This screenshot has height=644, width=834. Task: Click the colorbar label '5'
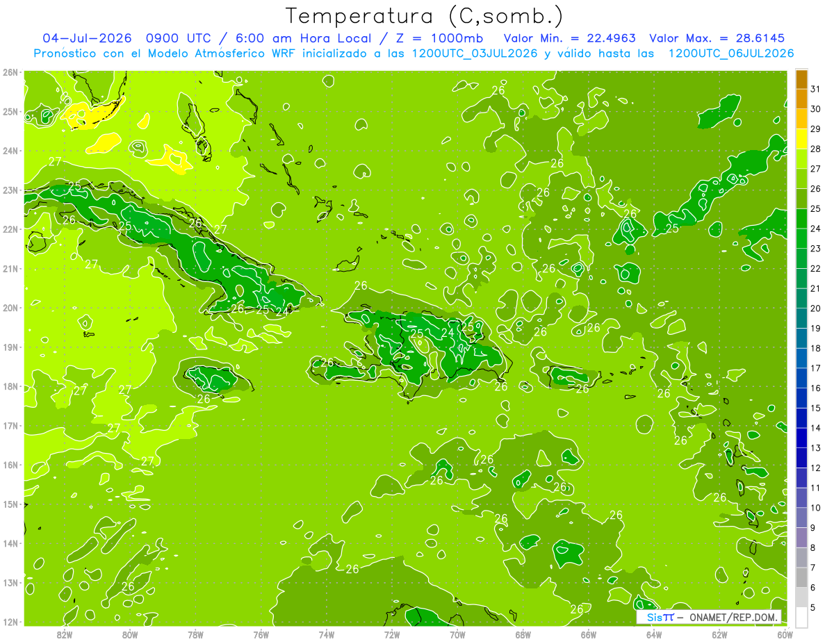click(x=813, y=607)
